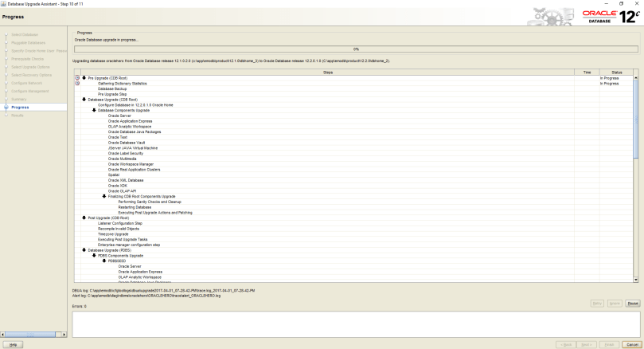The height and width of the screenshot is (349, 644).
Task: Collapse the Post Upgrade (CDB Root) node
Action: click(x=84, y=217)
